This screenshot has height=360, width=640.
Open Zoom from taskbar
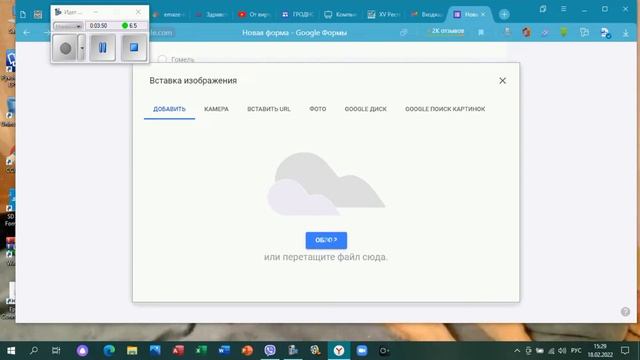[362, 351]
